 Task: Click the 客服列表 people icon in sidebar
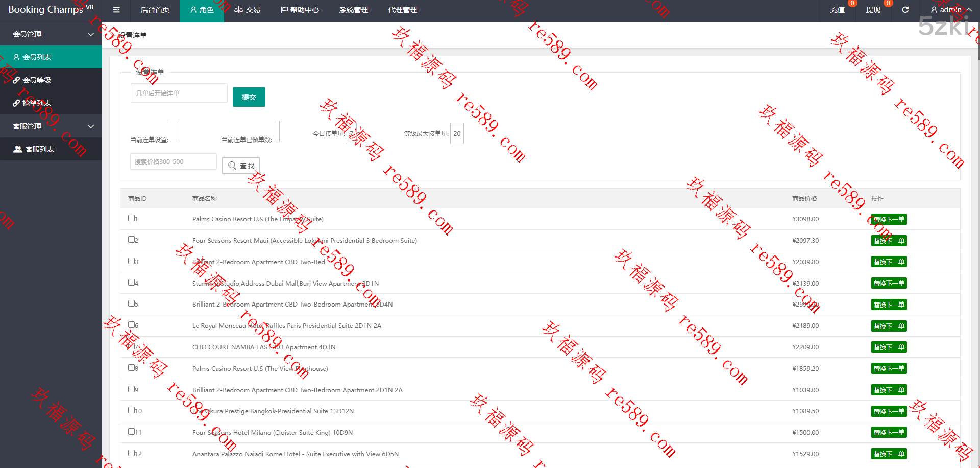click(x=18, y=149)
